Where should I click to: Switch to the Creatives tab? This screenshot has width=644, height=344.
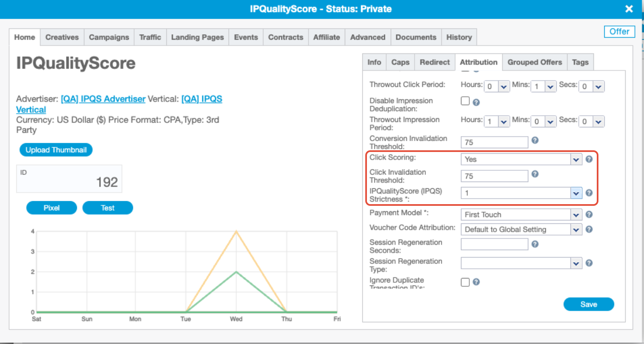click(62, 37)
